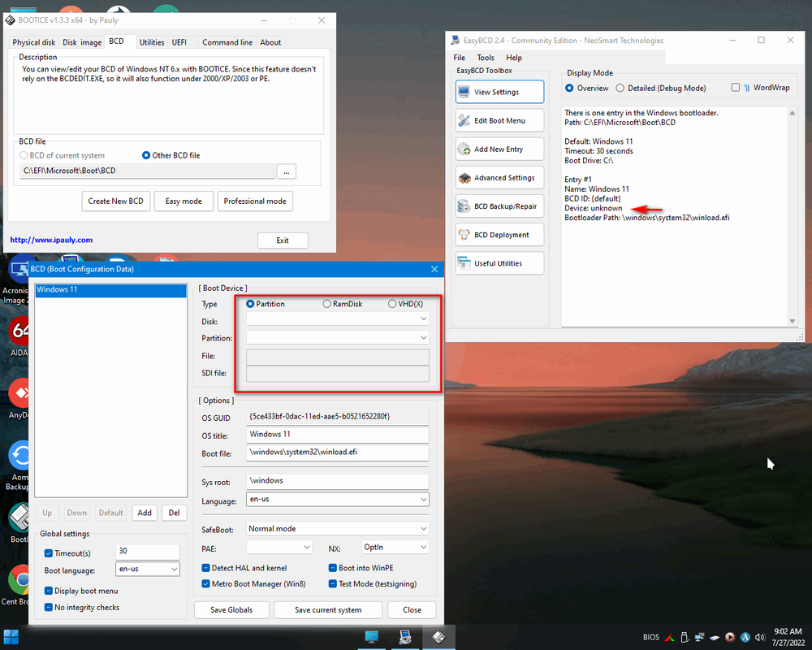Viewport: 812px width, 650px height.
Task: Open View Settings in EasyBCD toolbox
Action: [499, 92]
